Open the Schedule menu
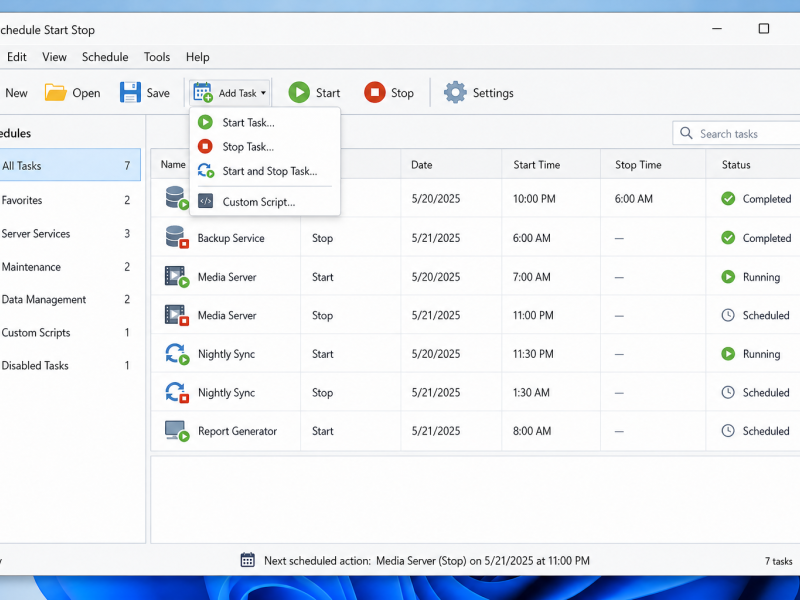The image size is (800, 600). point(105,57)
